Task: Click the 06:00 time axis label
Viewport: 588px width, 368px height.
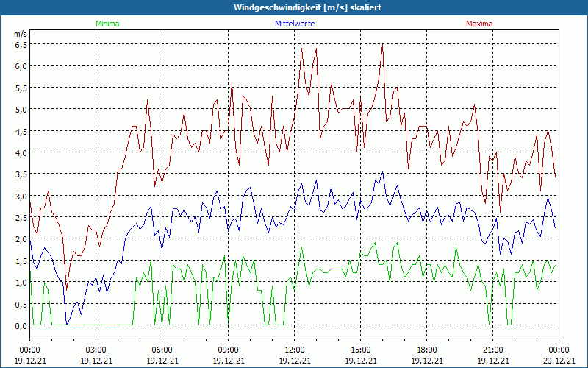Action: (x=162, y=350)
